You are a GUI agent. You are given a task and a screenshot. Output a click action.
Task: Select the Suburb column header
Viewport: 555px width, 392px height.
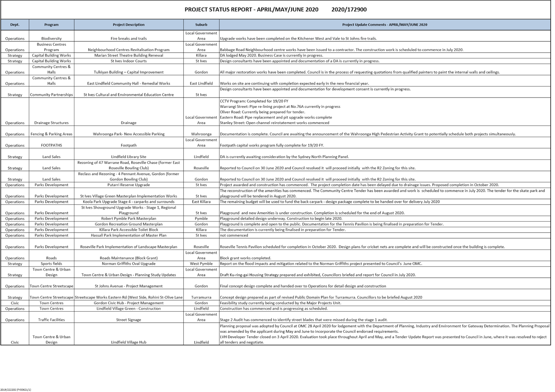(201, 25)
